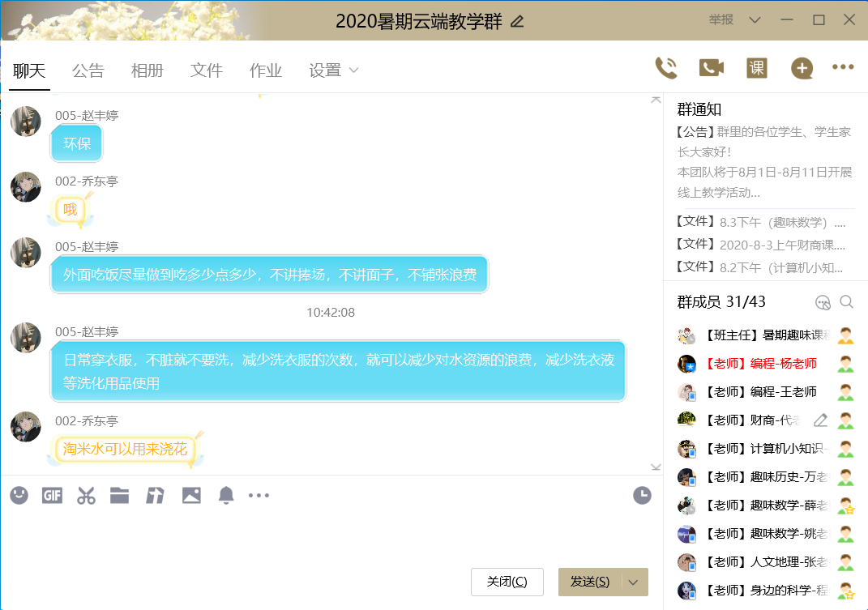
Task: Open the GIF sticker panel
Action: 52,496
